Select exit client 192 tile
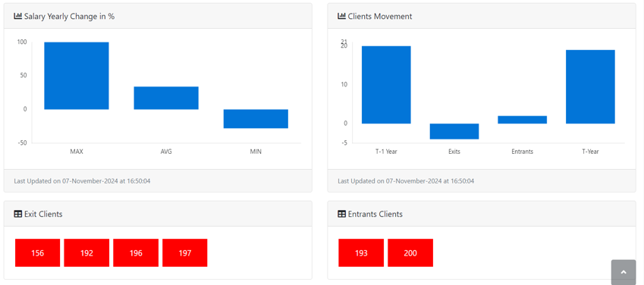Image resolution: width=644 pixels, height=285 pixels. (x=86, y=253)
